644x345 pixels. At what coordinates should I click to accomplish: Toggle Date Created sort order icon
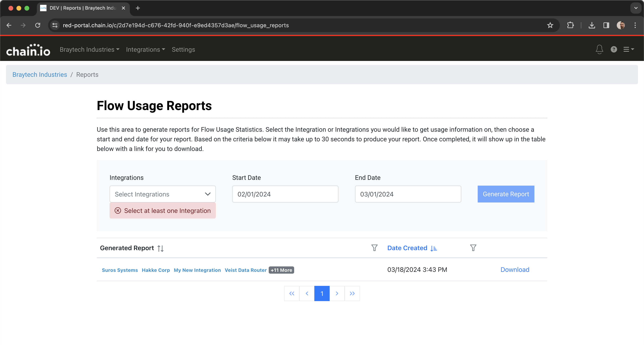pyautogui.click(x=434, y=248)
